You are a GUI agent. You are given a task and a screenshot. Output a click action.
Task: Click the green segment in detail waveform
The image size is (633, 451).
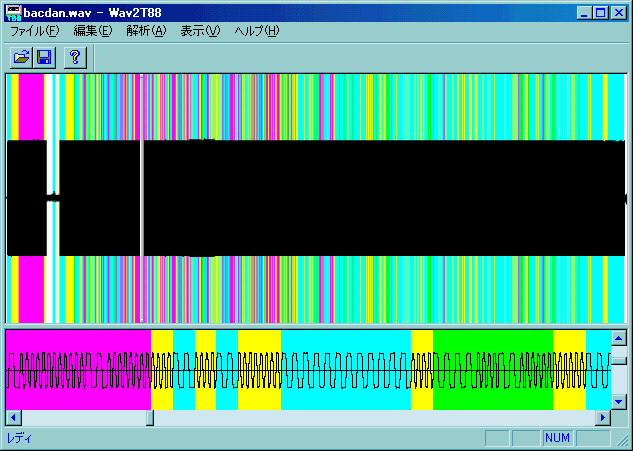click(x=492, y=345)
